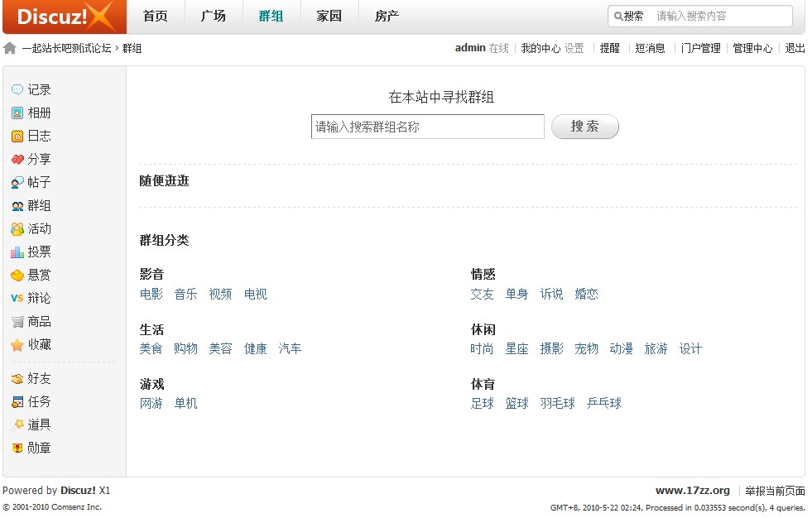This screenshot has width=812, height=518.
Task: Click 一起站长吧测试论坛 breadcrumb link
Action: [66, 48]
